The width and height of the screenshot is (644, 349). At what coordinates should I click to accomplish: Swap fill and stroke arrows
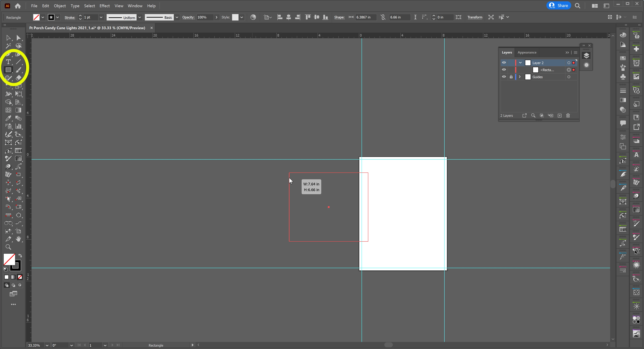[x=20, y=256]
